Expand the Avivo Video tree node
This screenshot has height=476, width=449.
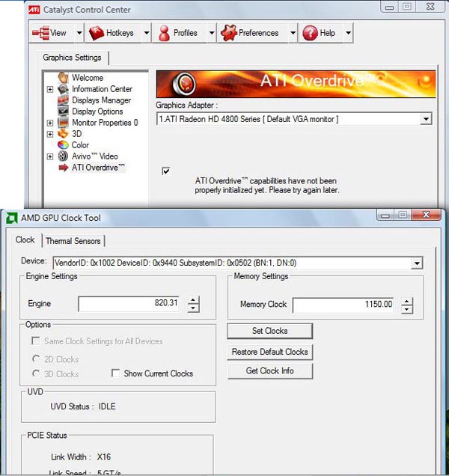point(50,156)
